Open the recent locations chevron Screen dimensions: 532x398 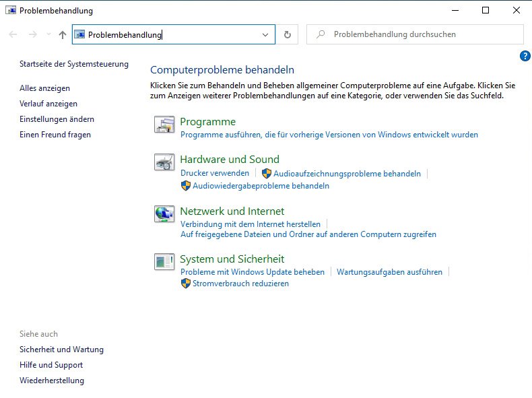[x=48, y=34]
